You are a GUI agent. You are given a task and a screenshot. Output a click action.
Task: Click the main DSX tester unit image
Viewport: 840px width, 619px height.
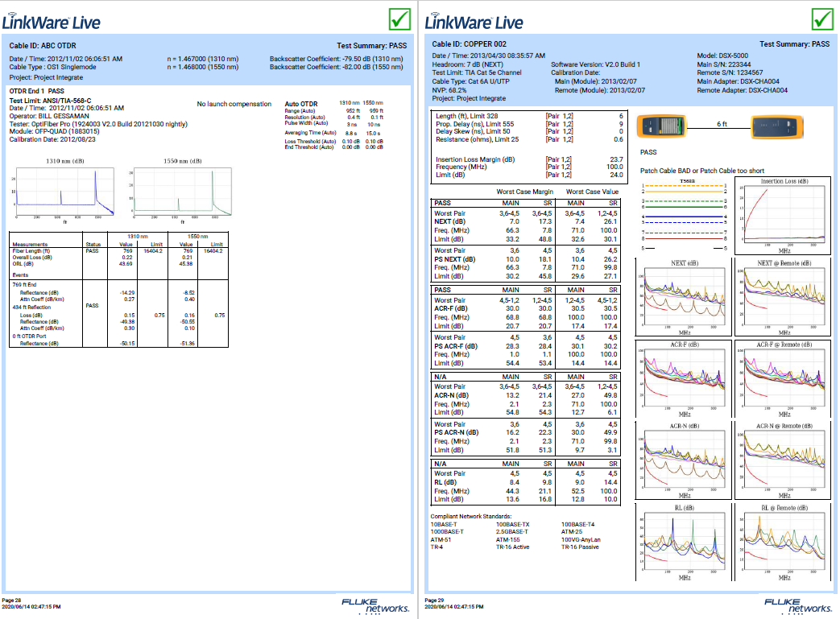pyautogui.click(x=661, y=126)
